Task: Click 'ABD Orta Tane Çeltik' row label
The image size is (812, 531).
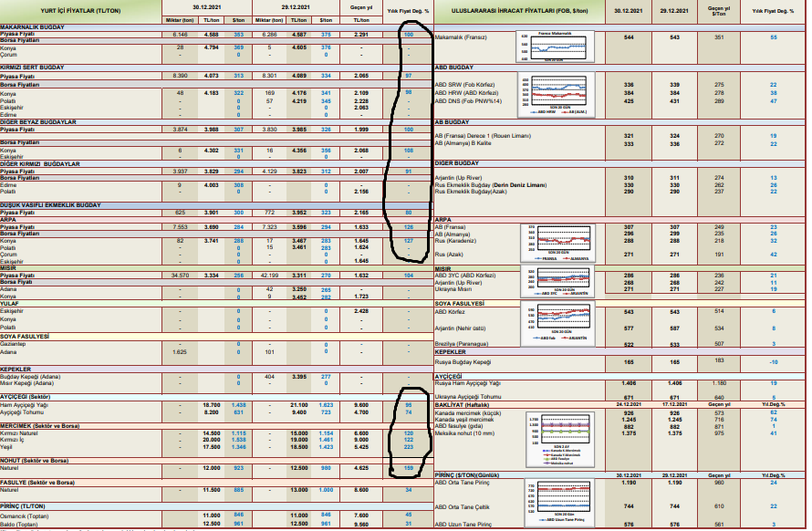Action: tap(462, 507)
